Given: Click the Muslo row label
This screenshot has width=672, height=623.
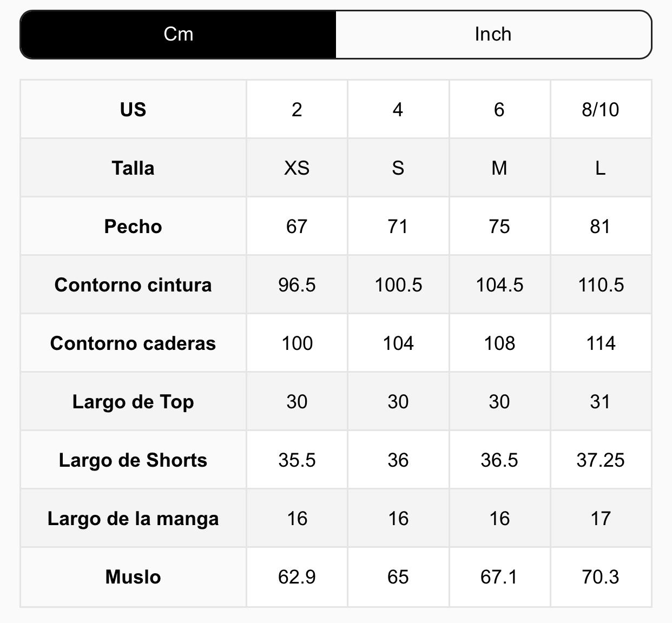Looking at the screenshot, I should tap(133, 576).
